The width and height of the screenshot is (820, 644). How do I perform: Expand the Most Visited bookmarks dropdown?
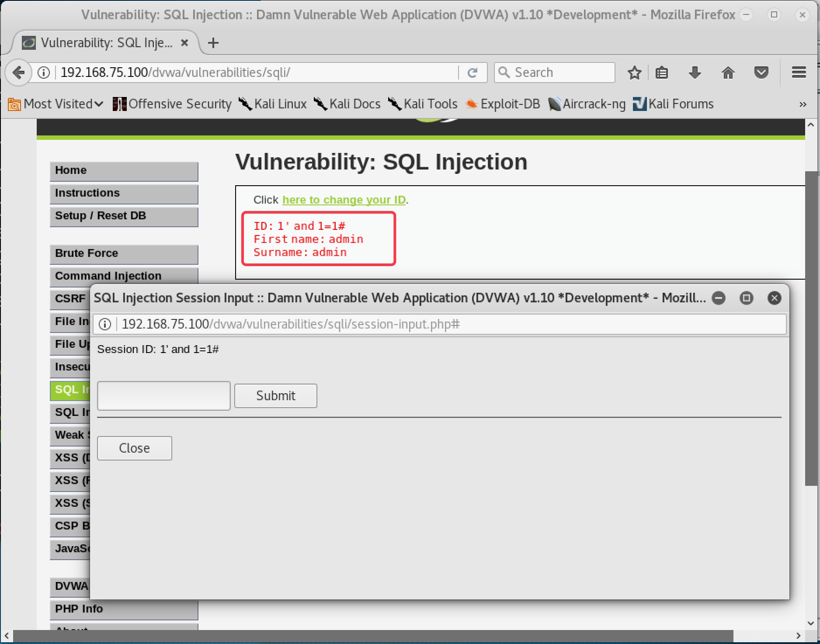click(56, 104)
